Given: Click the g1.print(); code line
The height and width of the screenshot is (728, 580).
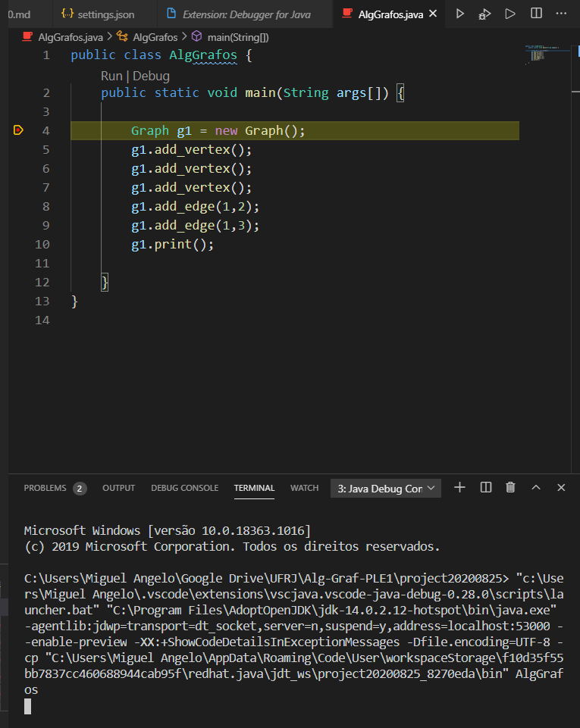Looking at the screenshot, I should pyautogui.click(x=172, y=245).
